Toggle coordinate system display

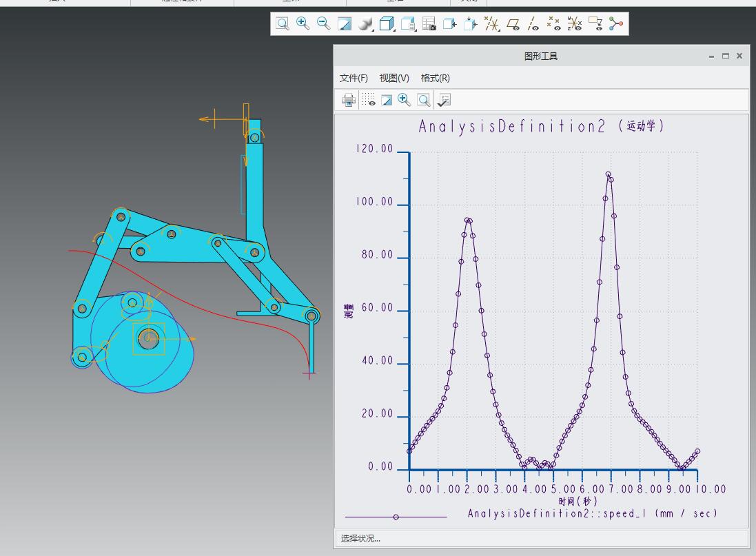[x=574, y=23]
